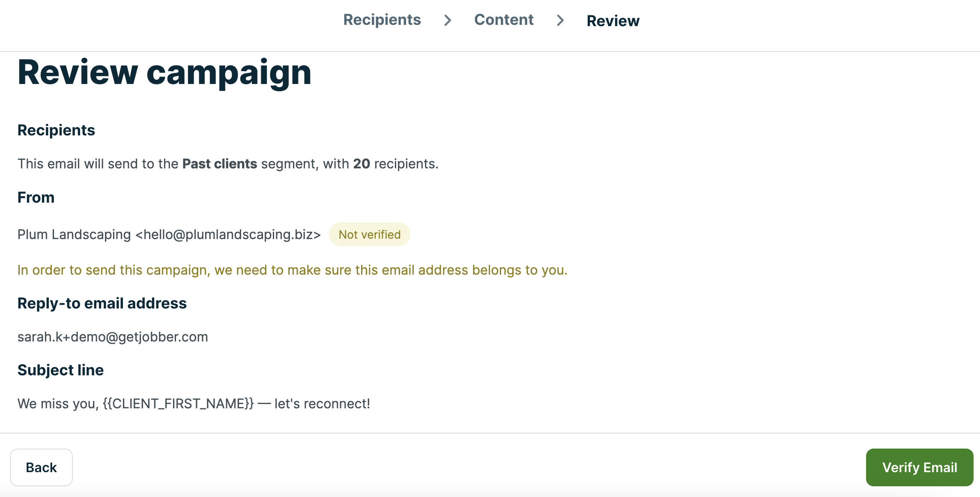Click chevron arrow between Content and Review

[560, 20]
